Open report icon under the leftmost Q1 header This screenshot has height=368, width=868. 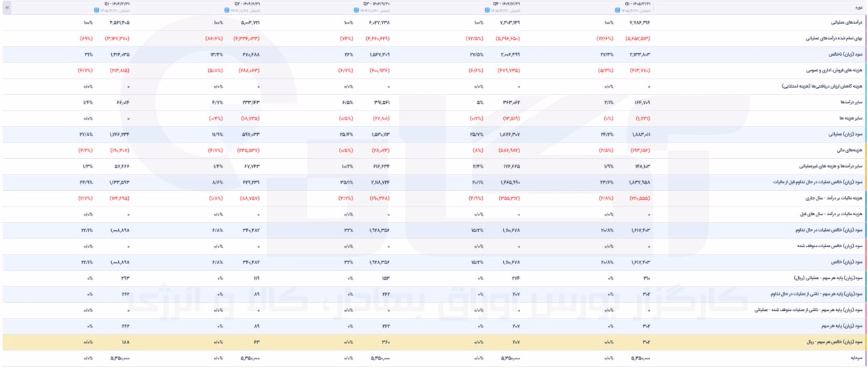[96, 11]
